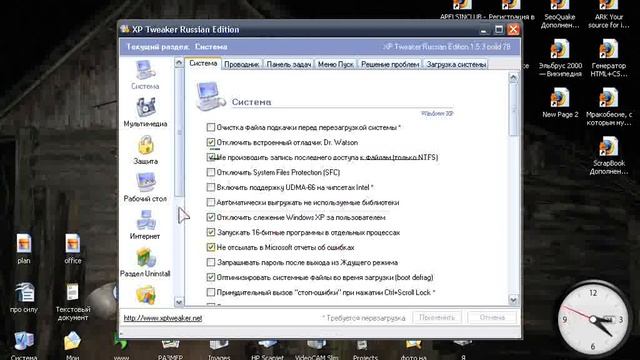Screen dimensions: 640x360
Task: Open the ScrapBook Дополнен desktop shortcut
Action: (x=609, y=156)
